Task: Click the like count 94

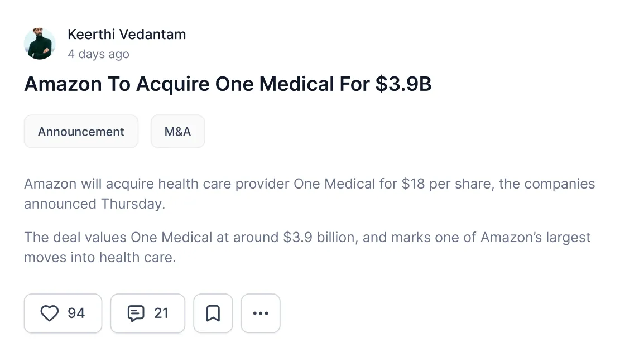Action: pos(76,313)
